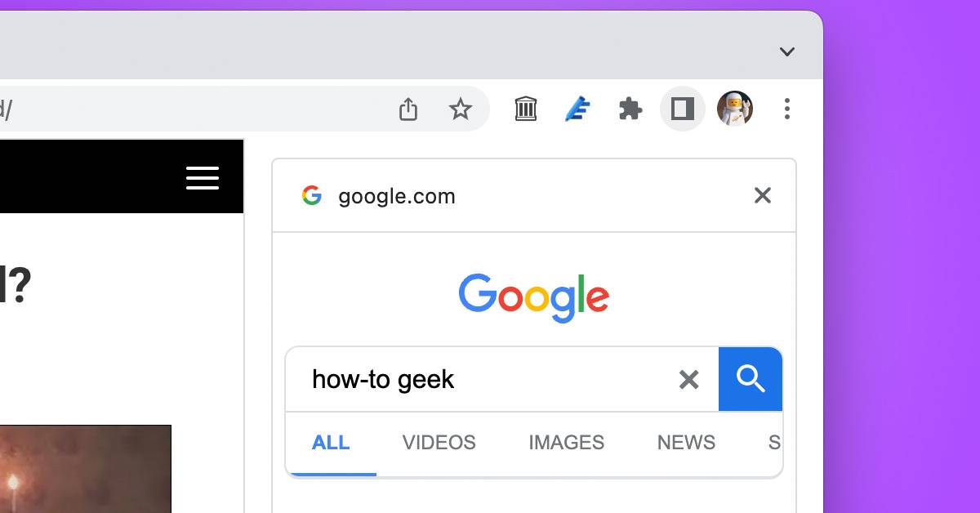Close the google.com side panel
Image resolution: width=980 pixels, height=513 pixels.
[x=762, y=195]
